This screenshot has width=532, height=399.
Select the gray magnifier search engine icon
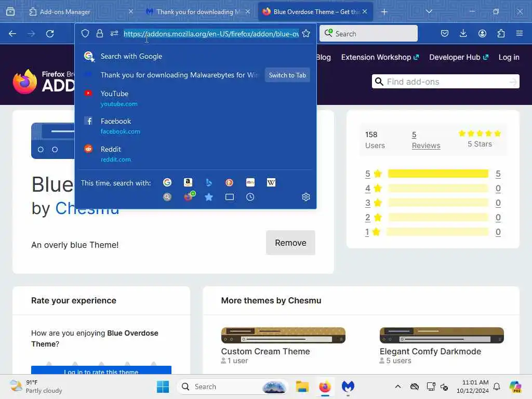[167, 197]
